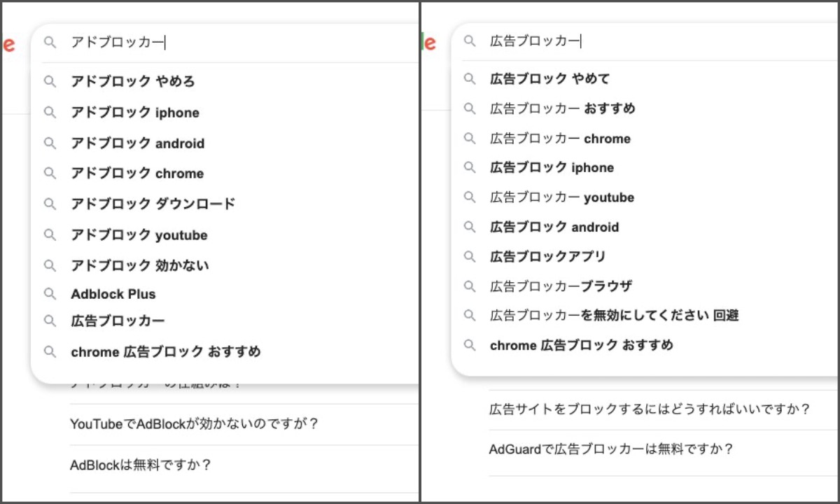The image size is (840, 504).
Task: Choose suggestion 広告ブロッカー おすすめ
Action: pos(562,108)
